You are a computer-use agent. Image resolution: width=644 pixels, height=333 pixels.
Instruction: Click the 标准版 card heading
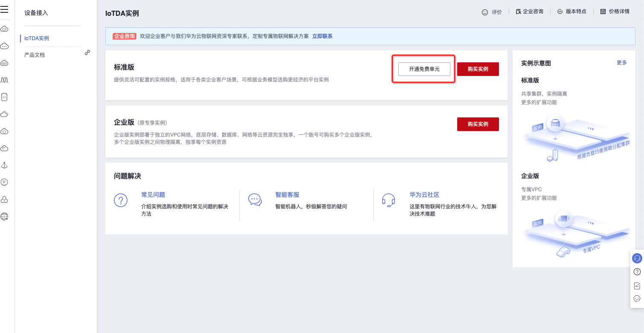tap(124, 67)
